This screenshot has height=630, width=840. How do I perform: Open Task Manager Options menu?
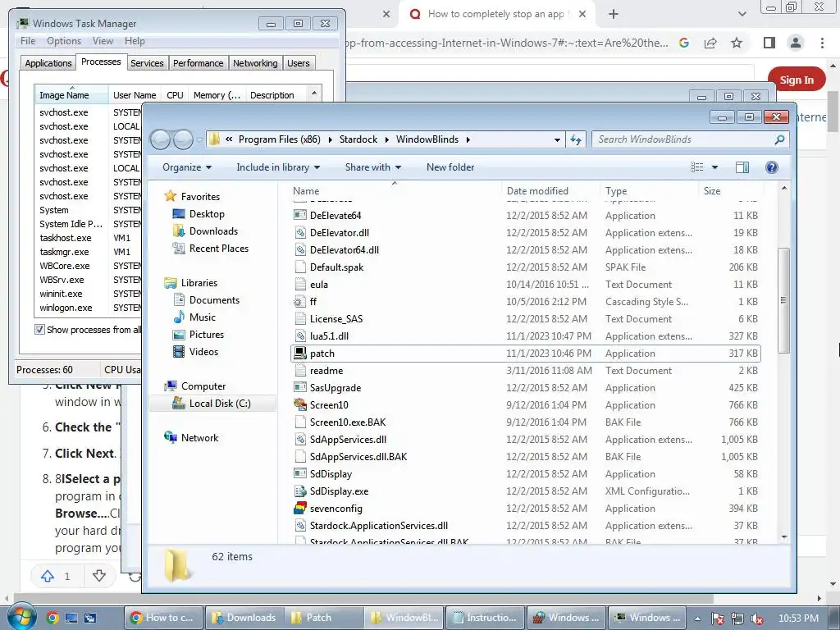64,41
